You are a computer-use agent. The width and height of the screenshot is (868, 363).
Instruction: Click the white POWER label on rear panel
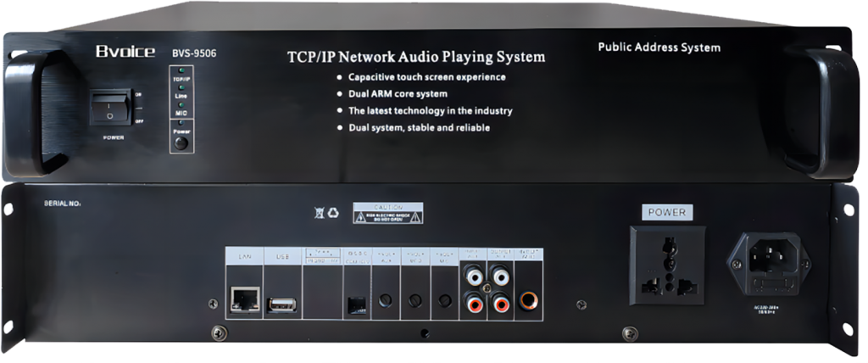click(667, 212)
